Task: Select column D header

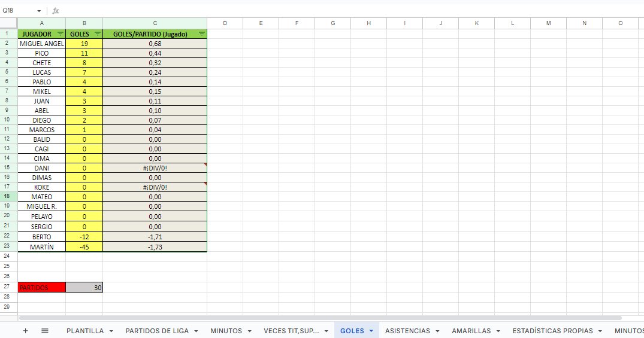Action: coord(225,23)
